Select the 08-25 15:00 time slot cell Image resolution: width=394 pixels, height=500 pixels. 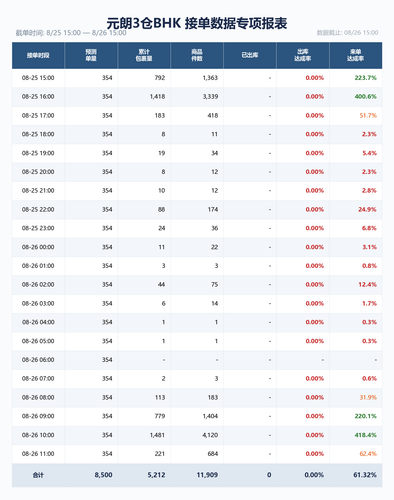38,78
